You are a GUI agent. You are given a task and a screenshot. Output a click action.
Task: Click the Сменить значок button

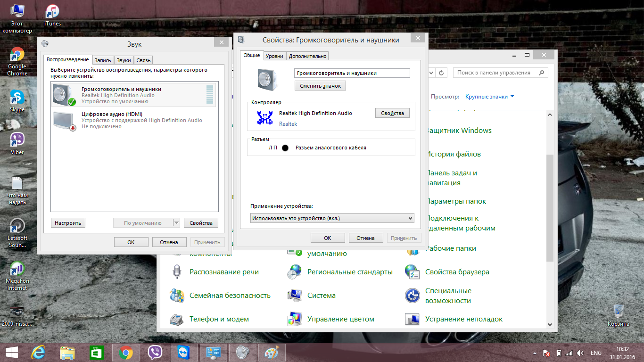[320, 86]
